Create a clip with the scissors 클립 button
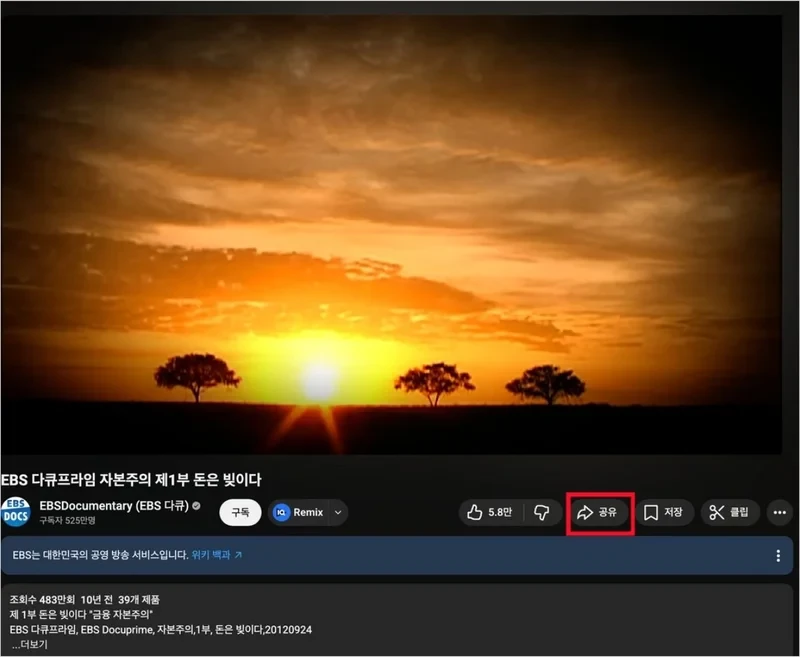The height and width of the screenshot is (657, 800). (x=729, y=513)
